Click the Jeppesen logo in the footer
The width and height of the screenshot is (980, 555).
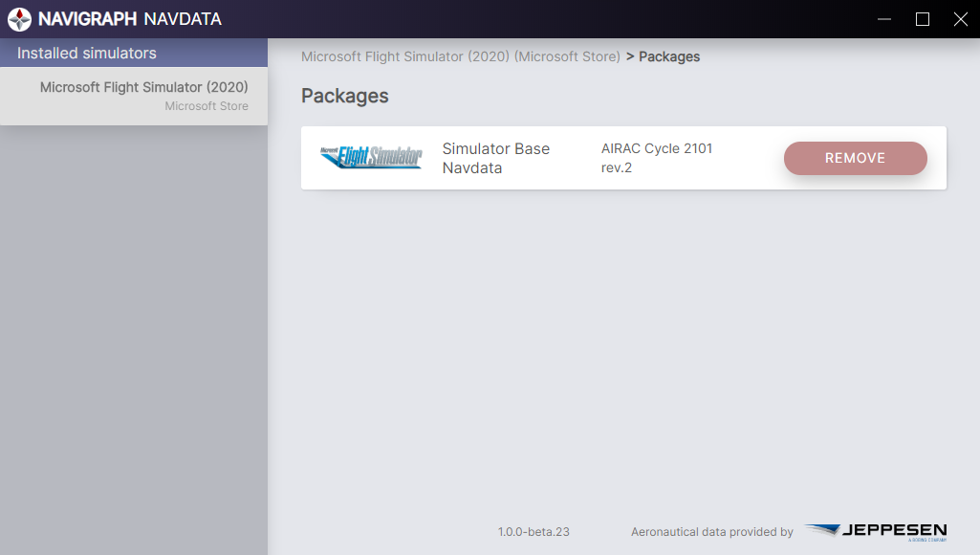point(876,531)
